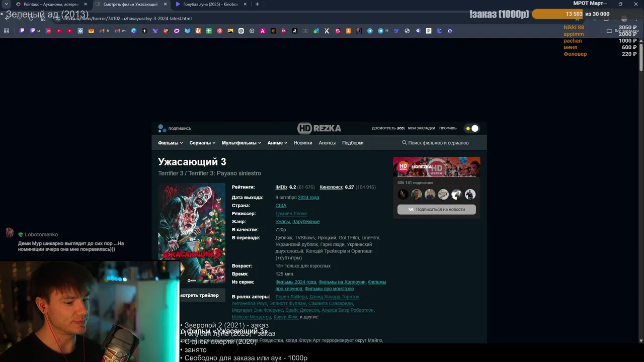Open the Профиль link

(x=448, y=128)
